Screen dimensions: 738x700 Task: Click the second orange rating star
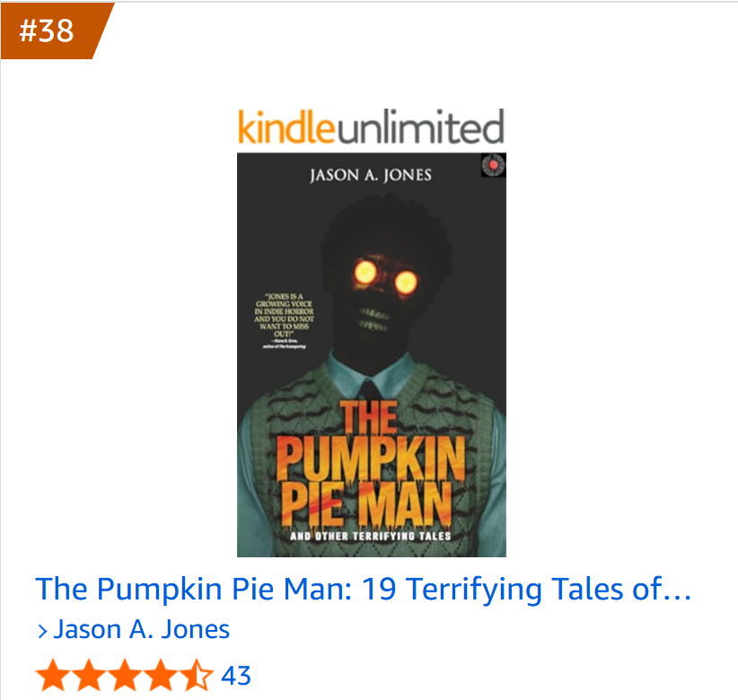pyautogui.click(x=89, y=675)
